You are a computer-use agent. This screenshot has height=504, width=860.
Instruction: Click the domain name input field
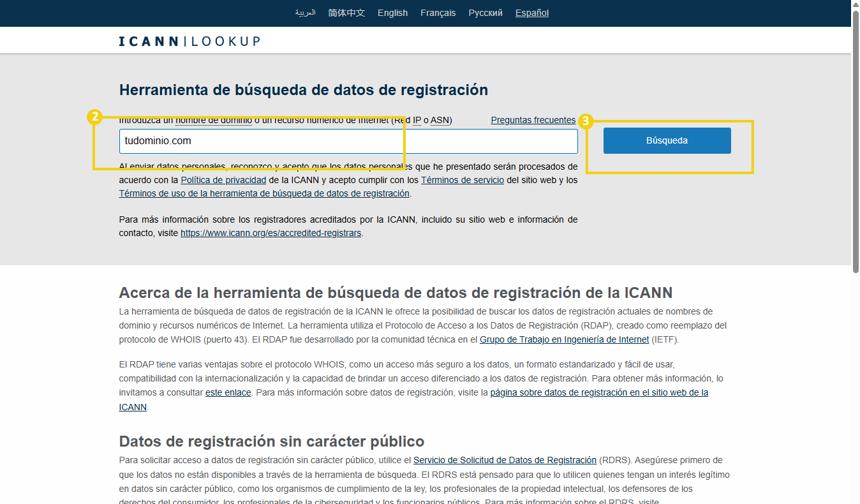(348, 141)
